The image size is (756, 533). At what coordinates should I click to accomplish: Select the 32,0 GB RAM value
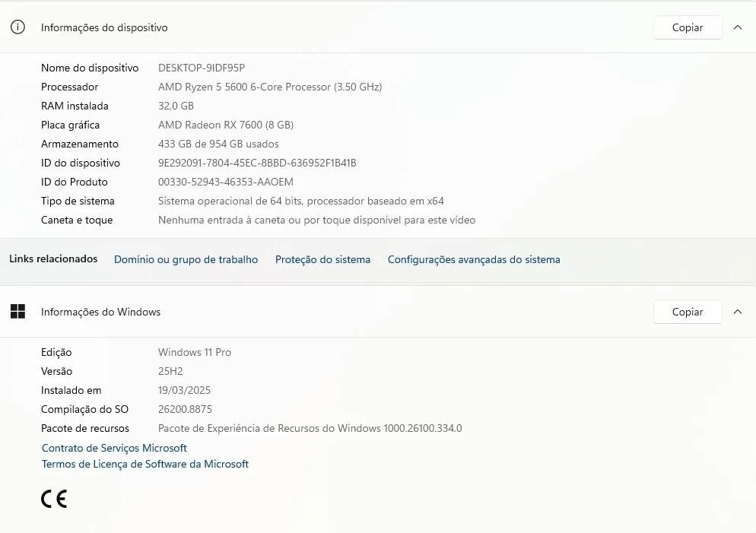pos(176,106)
